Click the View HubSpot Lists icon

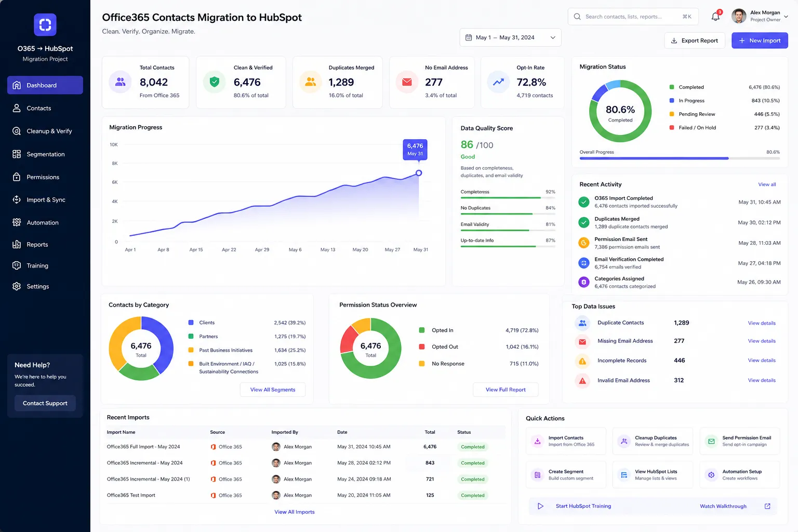pyautogui.click(x=623, y=475)
